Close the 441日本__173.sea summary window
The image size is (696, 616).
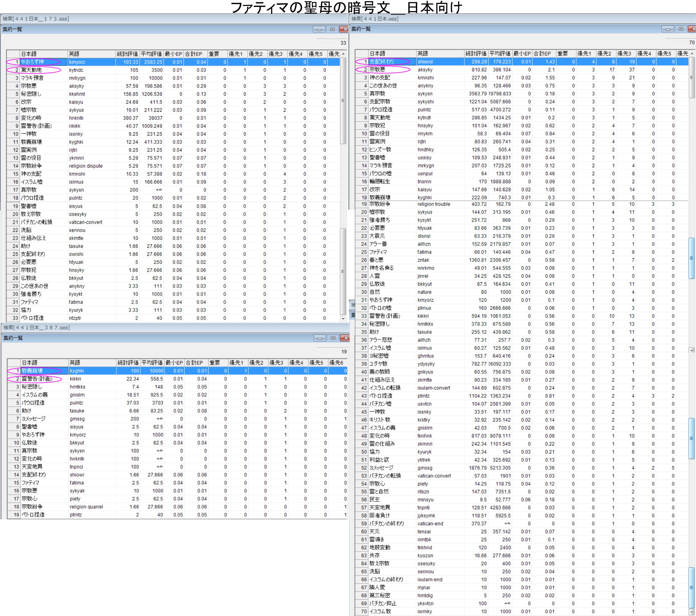345,30
